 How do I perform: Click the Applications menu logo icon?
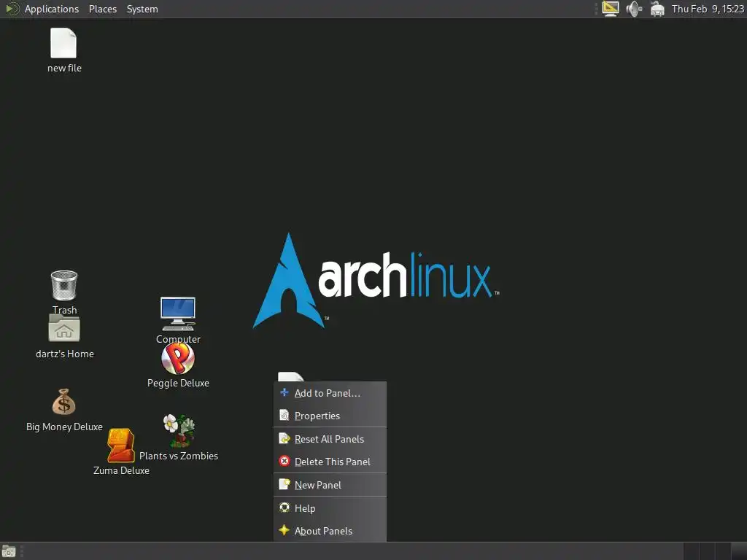(12, 9)
